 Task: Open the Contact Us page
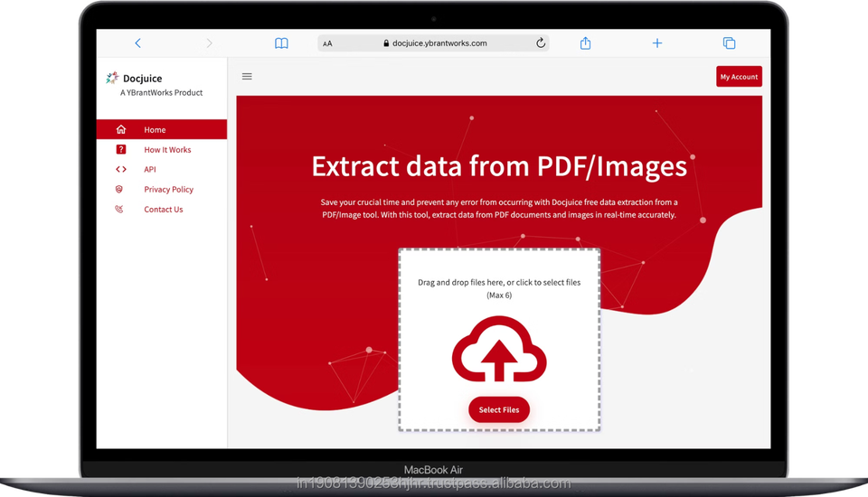point(164,210)
